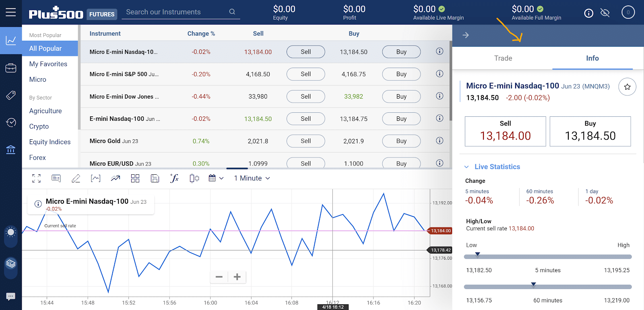
Task: Open info for Micro E-mini Nasdaq-100 row
Action: (x=440, y=51)
